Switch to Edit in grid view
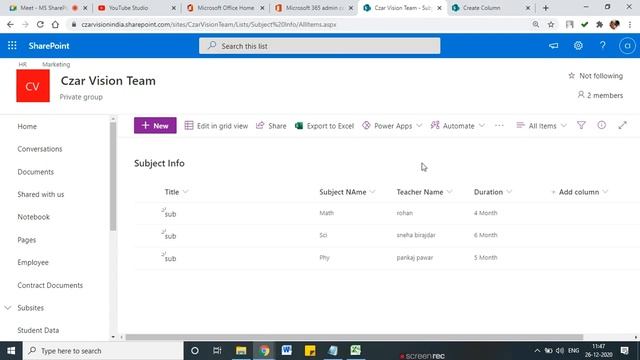Viewport: 640px width, 360px height. click(216, 126)
